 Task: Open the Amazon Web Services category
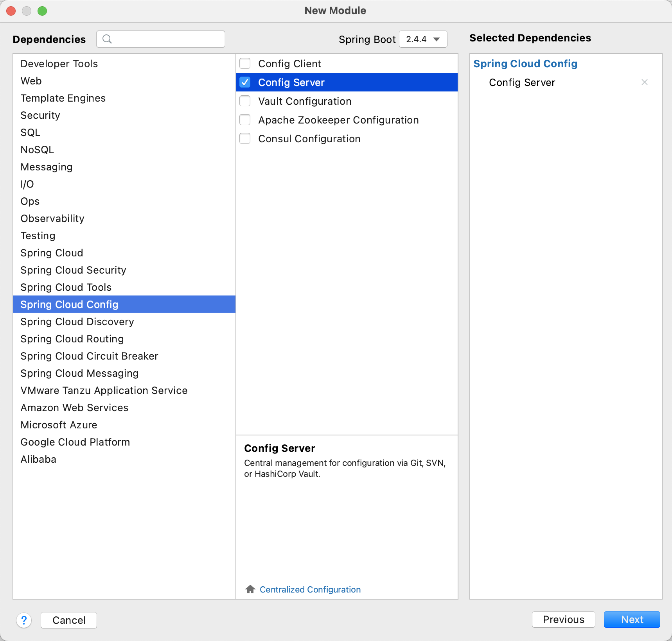point(74,408)
